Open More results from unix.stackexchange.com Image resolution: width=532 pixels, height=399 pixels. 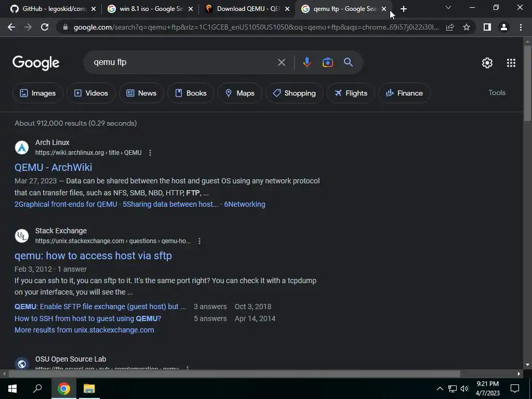pos(84,330)
